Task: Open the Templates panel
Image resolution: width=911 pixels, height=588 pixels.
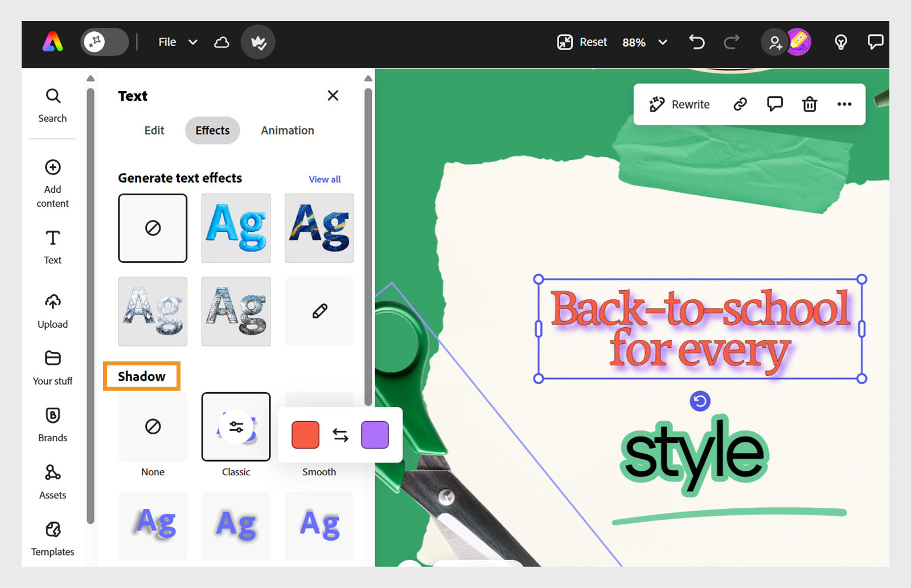Action: click(52, 538)
